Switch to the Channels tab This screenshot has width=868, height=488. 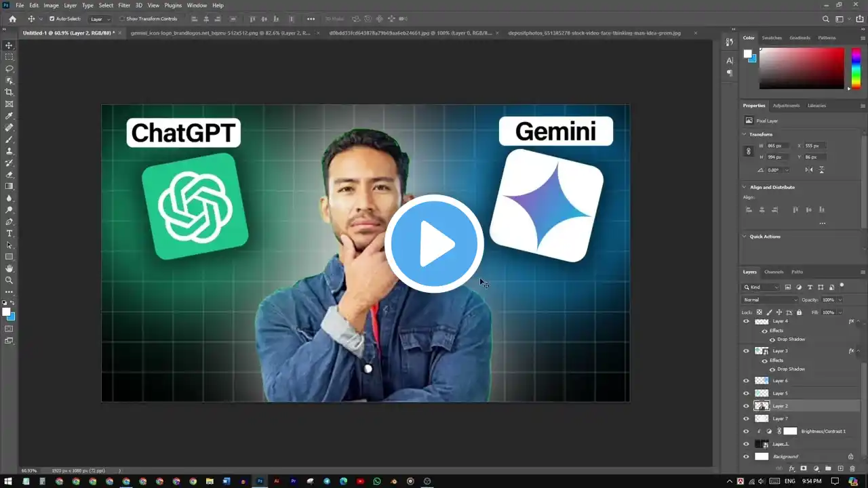coord(774,272)
